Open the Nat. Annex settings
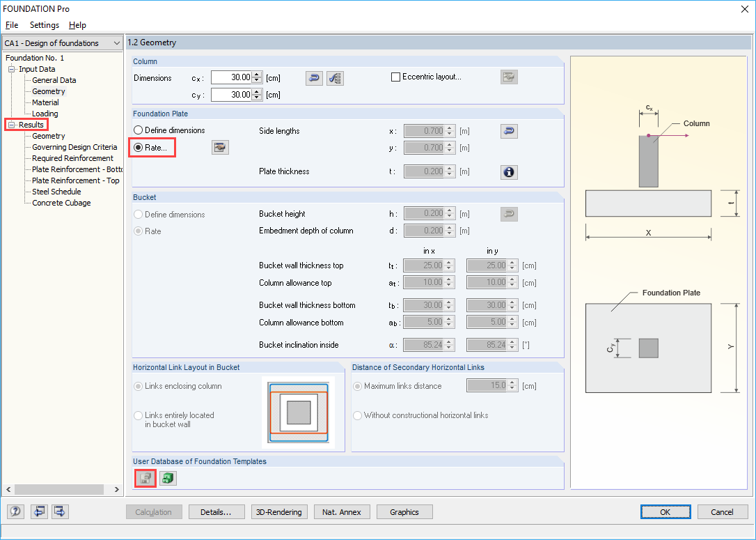The image size is (756, 540). coord(342,512)
